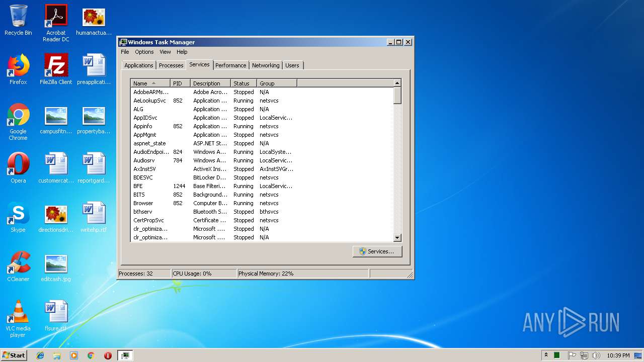Click the services list scroll down arrow
The width and height of the screenshot is (644, 362).
pyautogui.click(x=397, y=238)
